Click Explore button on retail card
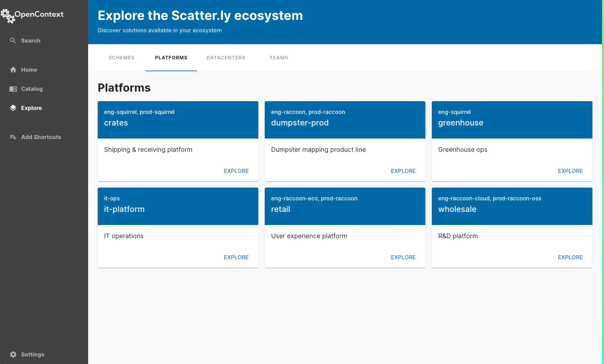Image resolution: width=604 pixels, height=364 pixels. click(x=403, y=257)
